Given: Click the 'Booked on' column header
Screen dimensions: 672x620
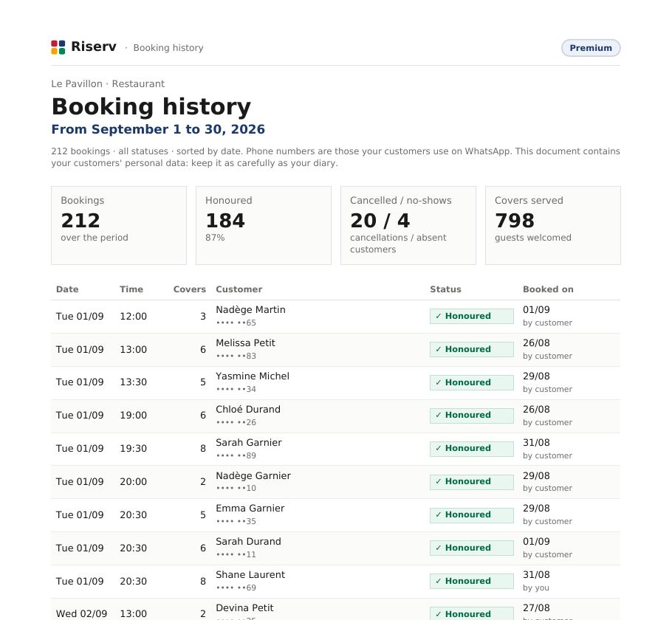Looking at the screenshot, I should pos(548,289).
